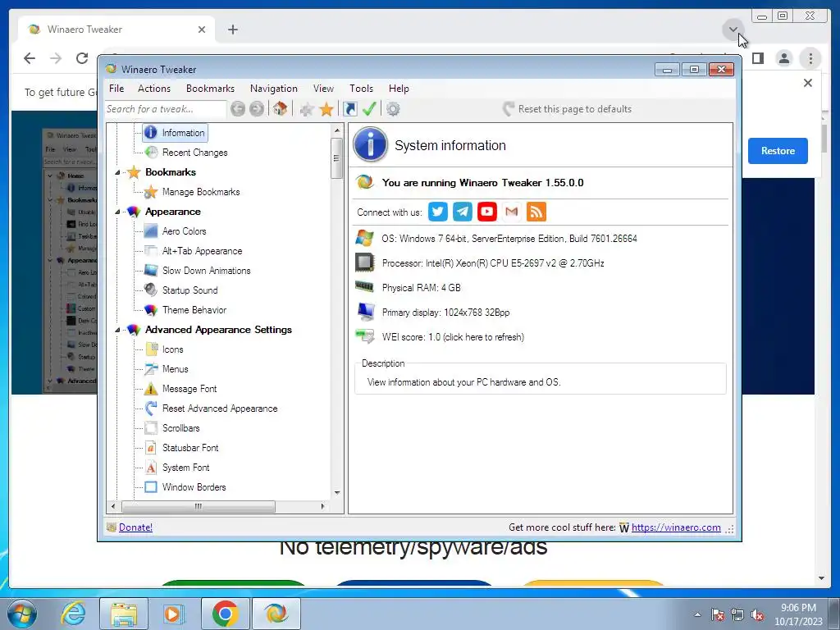The image size is (840, 630).
Task: Click the Search for a tweak field
Action: click(166, 109)
